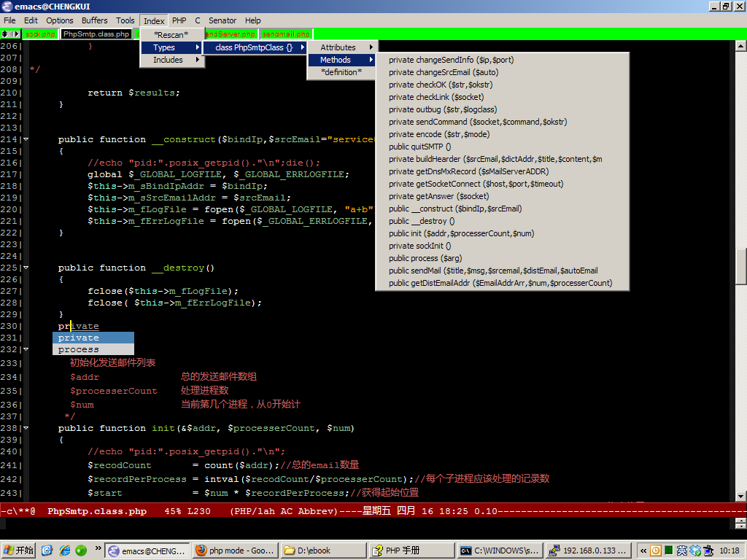The height and width of the screenshot is (560, 747).
Task: Pick 'private' from the autocomplete popup
Action: point(93,338)
